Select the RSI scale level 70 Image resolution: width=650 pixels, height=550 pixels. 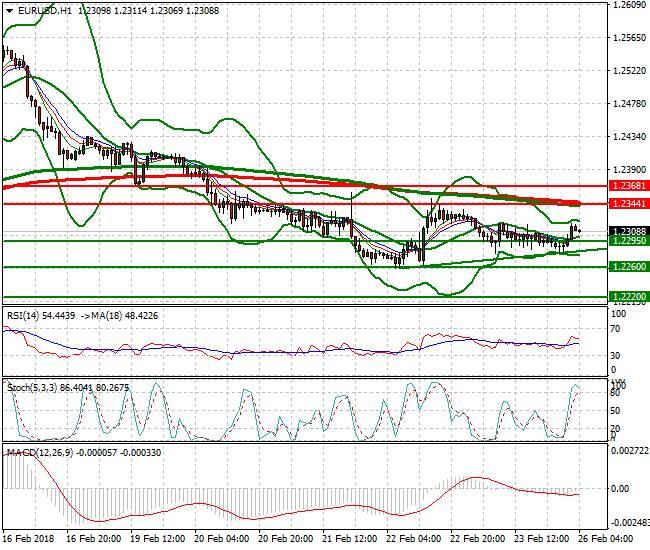(x=616, y=329)
